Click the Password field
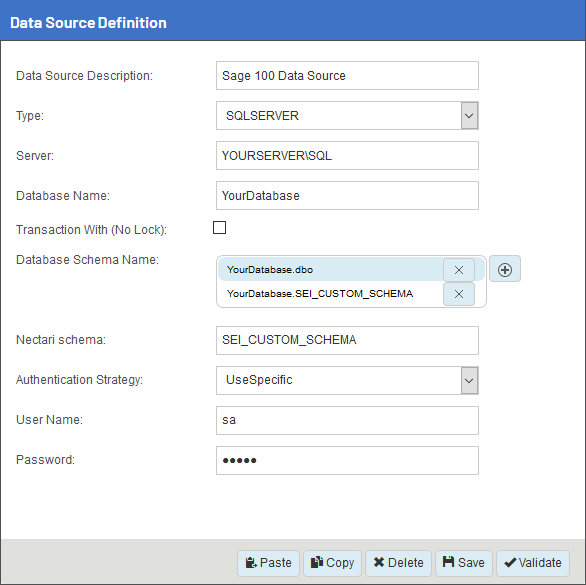This screenshot has width=586, height=585. (347, 461)
